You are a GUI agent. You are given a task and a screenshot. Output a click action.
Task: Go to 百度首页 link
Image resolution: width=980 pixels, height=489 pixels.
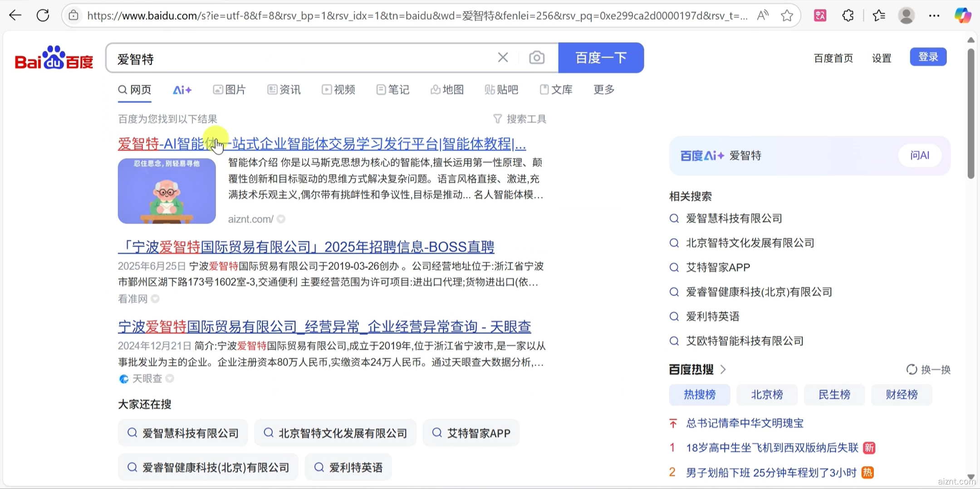tap(833, 58)
